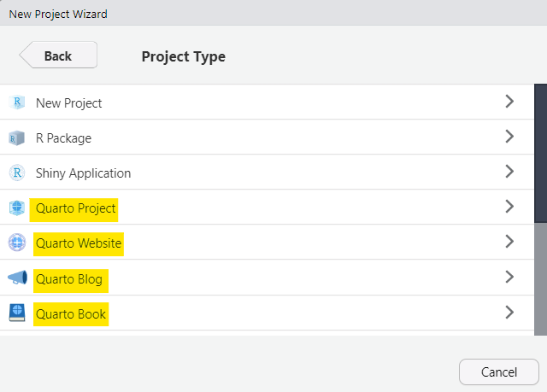547x392 pixels.
Task: Click the Shiny Application R icon
Action: (17, 173)
